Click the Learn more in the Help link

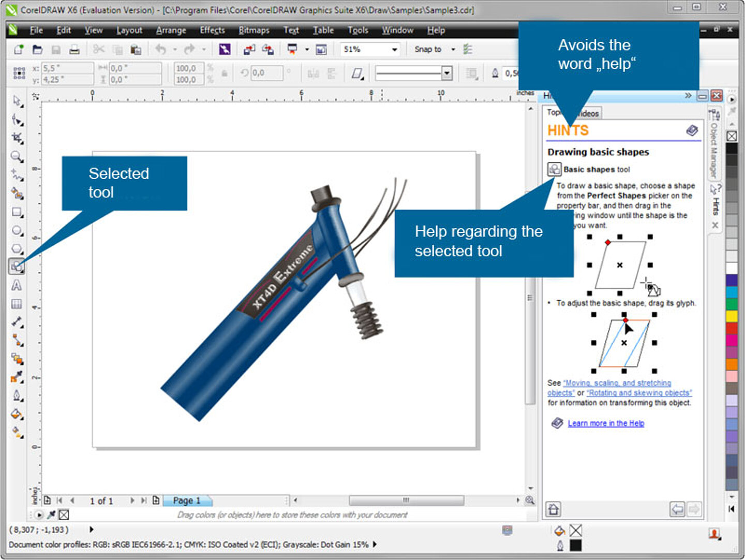[x=606, y=423]
